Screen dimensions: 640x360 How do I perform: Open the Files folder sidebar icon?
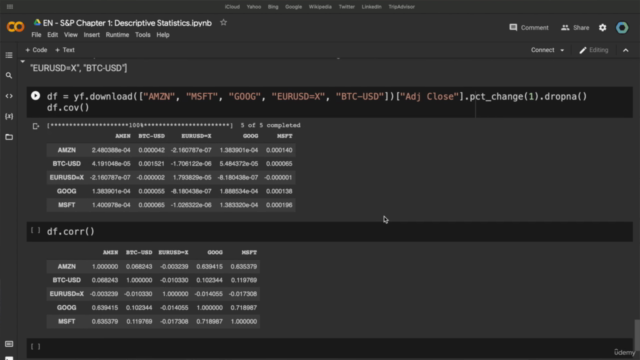pyautogui.click(x=9, y=137)
